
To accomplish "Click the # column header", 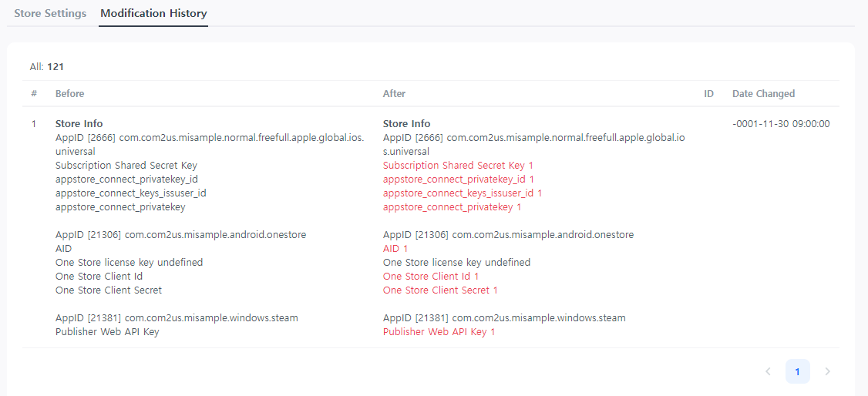I will pos(34,93).
